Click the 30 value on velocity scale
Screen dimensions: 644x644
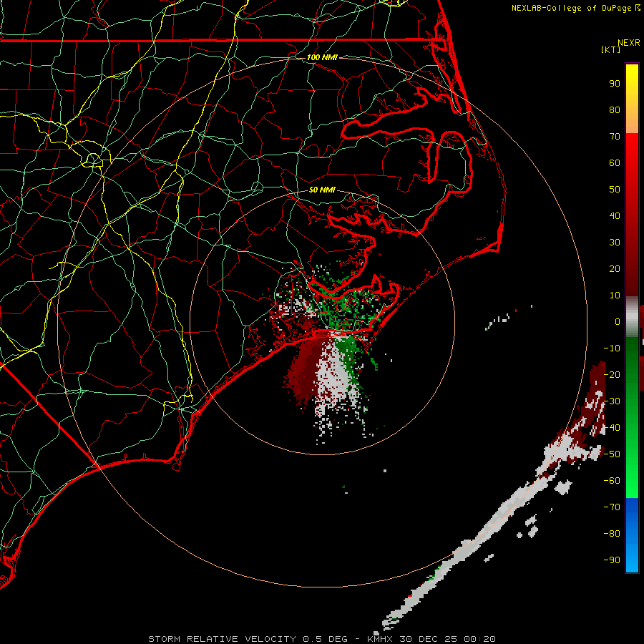pos(615,243)
